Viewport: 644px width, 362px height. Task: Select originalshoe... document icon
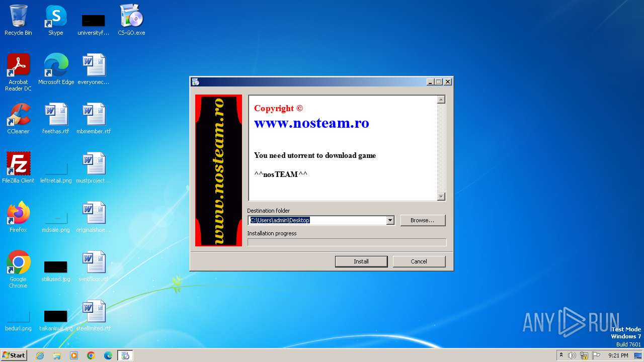click(x=94, y=217)
